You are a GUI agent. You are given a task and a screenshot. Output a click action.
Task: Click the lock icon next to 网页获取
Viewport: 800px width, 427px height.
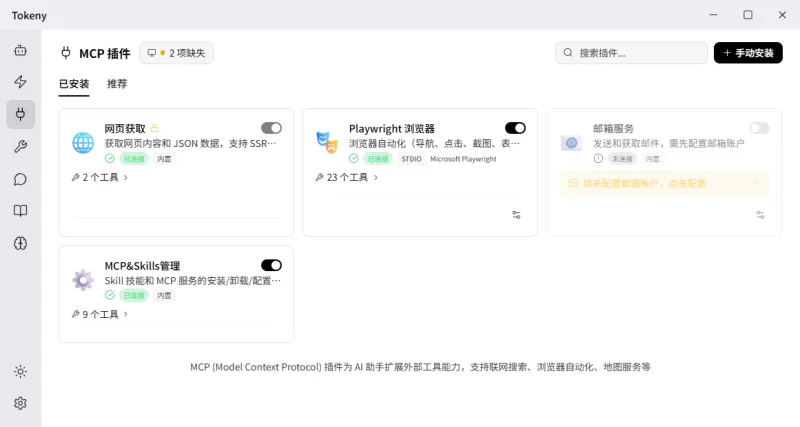(x=155, y=128)
